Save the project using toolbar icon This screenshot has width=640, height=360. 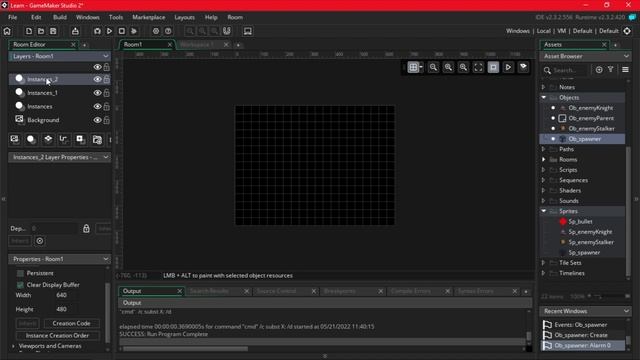pyautogui.click(x=53, y=31)
